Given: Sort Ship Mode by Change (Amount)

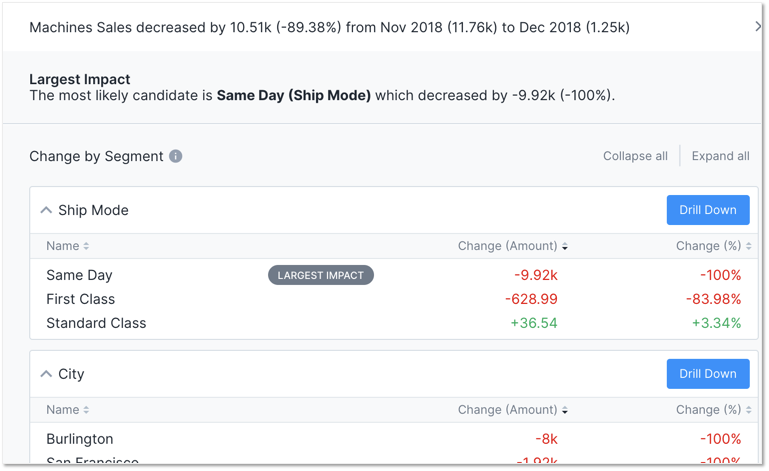Looking at the screenshot, I should [x=513, y=246].
